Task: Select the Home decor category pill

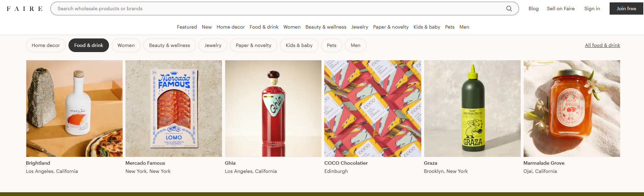Action: [x=46, y=45]
